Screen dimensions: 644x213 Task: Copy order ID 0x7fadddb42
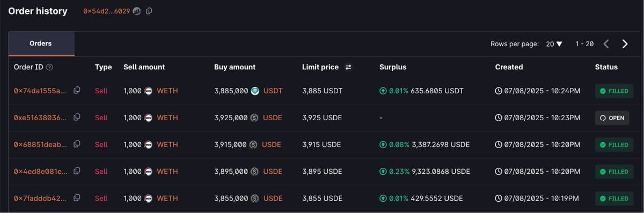click(x=77, y=197)
